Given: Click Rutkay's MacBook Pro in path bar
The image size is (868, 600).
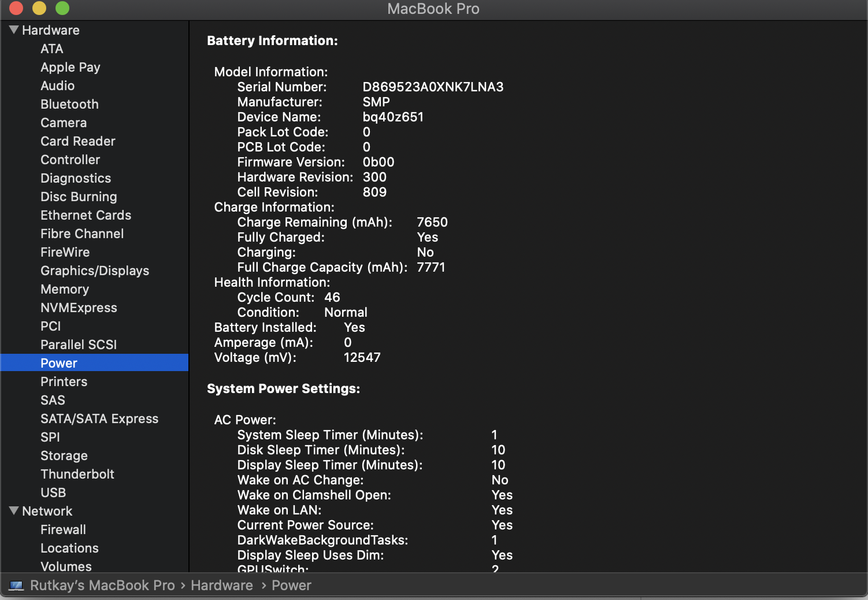Looking at the screenshot, I should click(x=102, y=586).
